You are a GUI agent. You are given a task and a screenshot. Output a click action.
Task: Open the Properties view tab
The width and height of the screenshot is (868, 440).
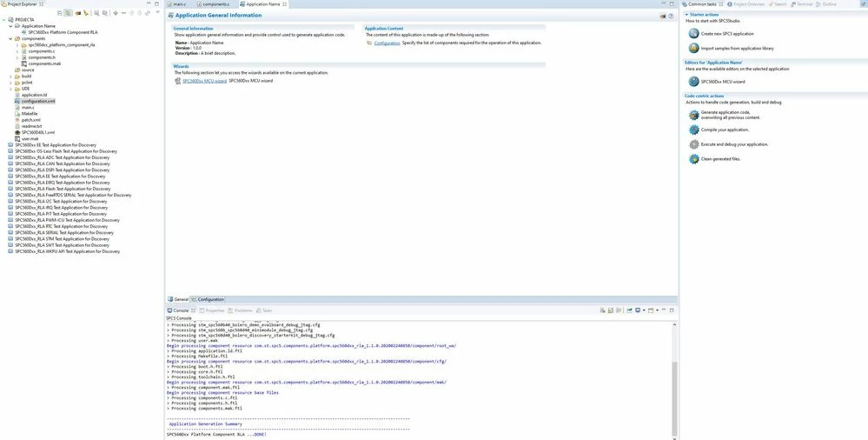(212, 310)
